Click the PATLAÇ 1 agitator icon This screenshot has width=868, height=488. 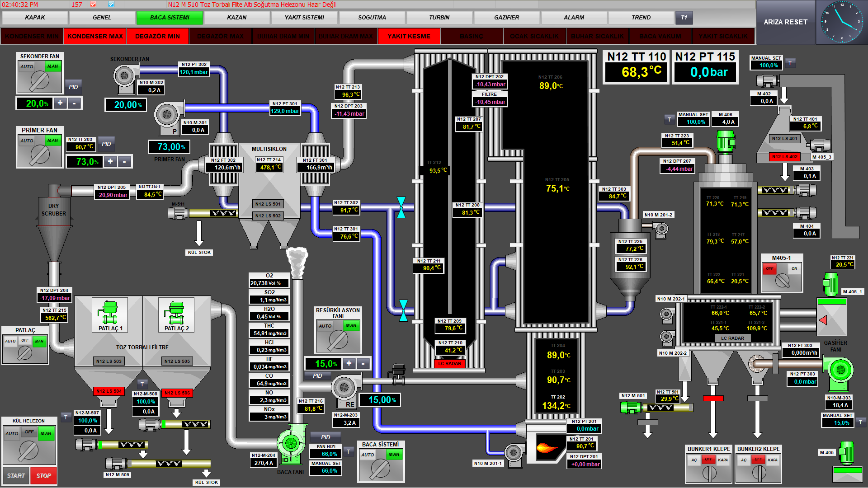(x=109, y=313)
